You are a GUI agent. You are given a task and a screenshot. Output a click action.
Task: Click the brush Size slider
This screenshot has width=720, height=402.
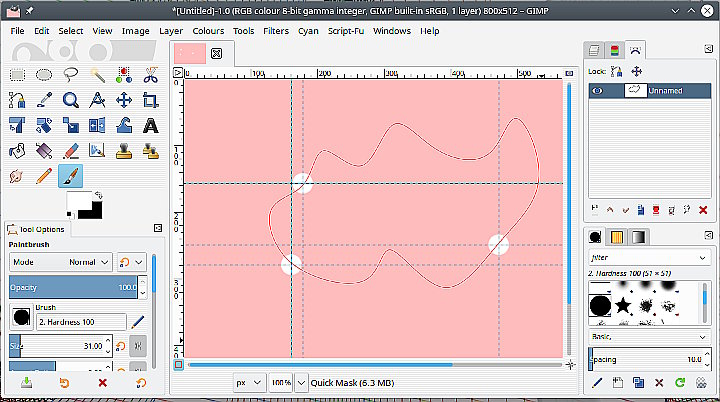tap(57, 346)
